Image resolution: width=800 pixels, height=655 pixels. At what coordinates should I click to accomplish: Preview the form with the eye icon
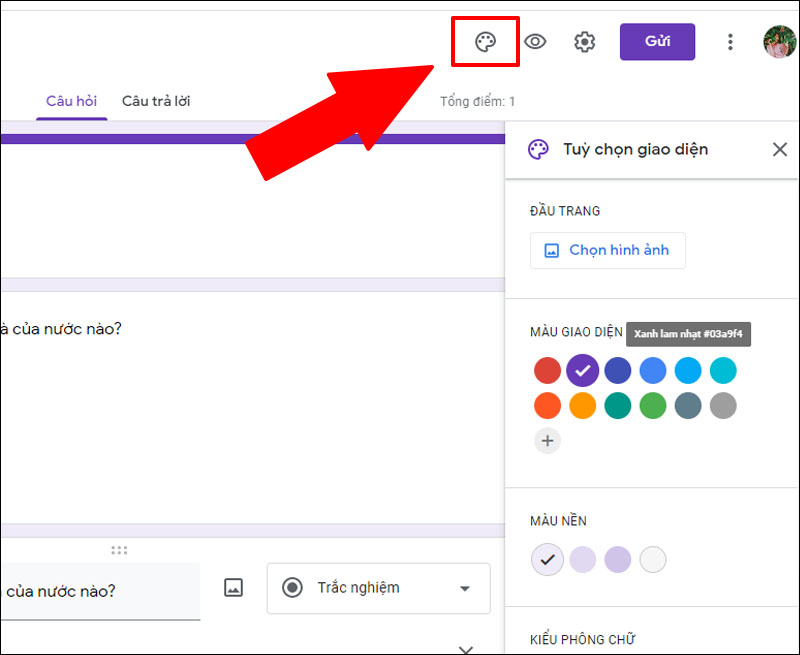click(x=535, y=41)
